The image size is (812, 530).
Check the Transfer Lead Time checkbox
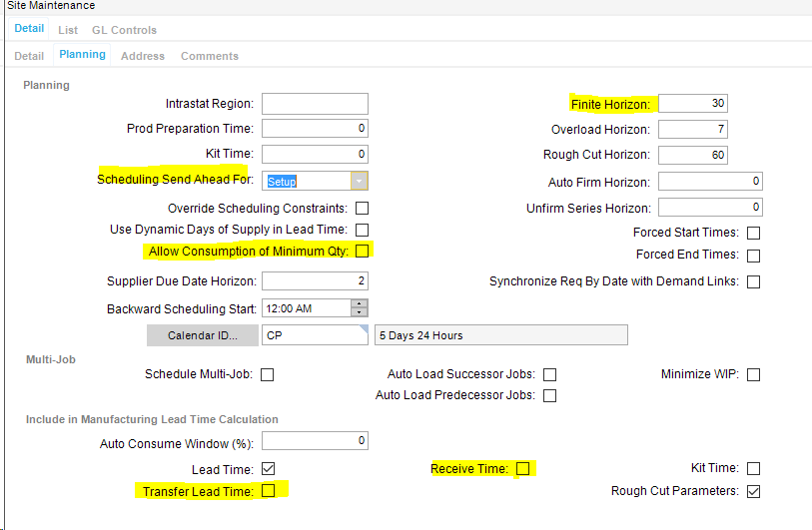pos(269,491)
